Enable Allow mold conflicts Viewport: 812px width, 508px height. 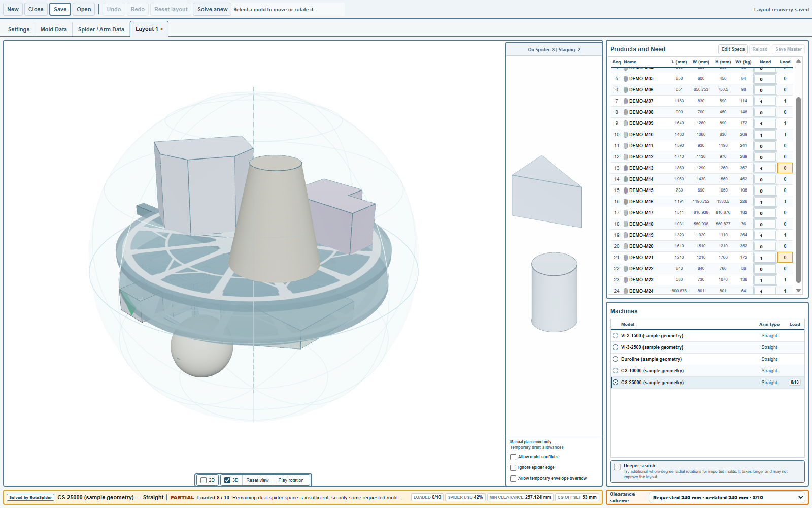click(x=513, y=457)
